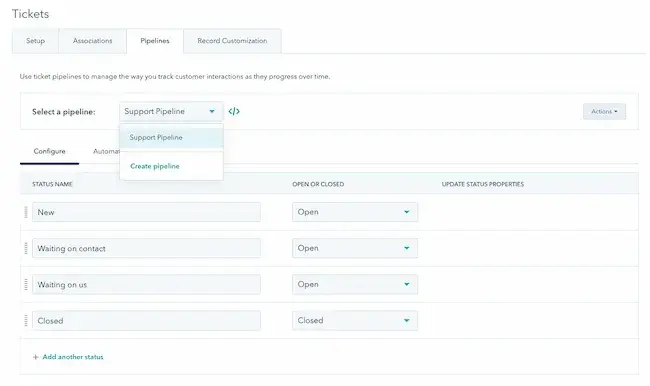Expand Open/Closed dropdown for New status
Screen dimensions: 650x386
pyautogui.click(x=355, y=212)
